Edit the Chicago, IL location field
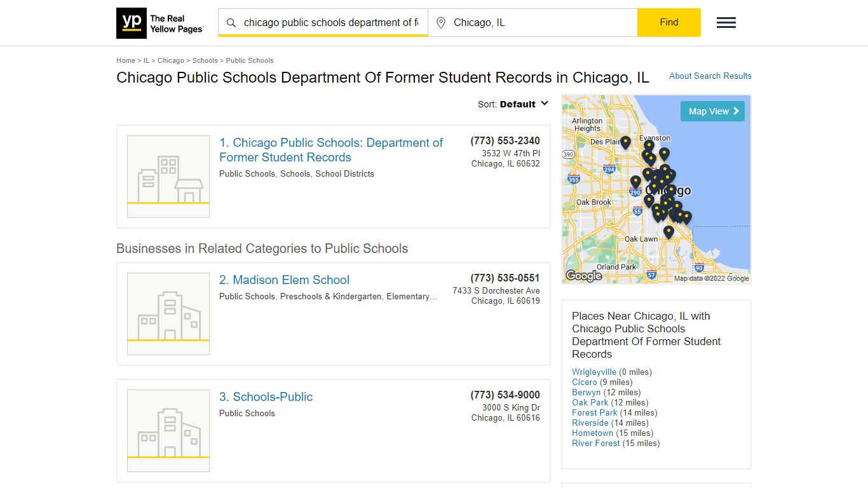This screenshot has height=488, width=868. pyautogui.click(x=542, y=23)
